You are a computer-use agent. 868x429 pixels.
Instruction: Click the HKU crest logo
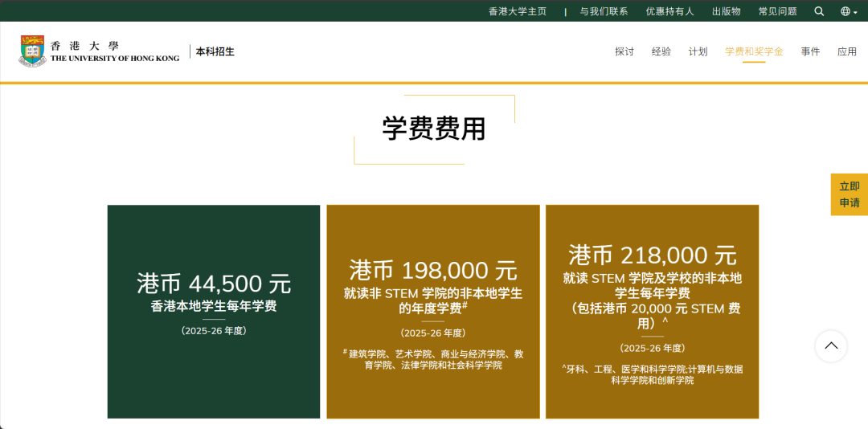click(32, 51)
